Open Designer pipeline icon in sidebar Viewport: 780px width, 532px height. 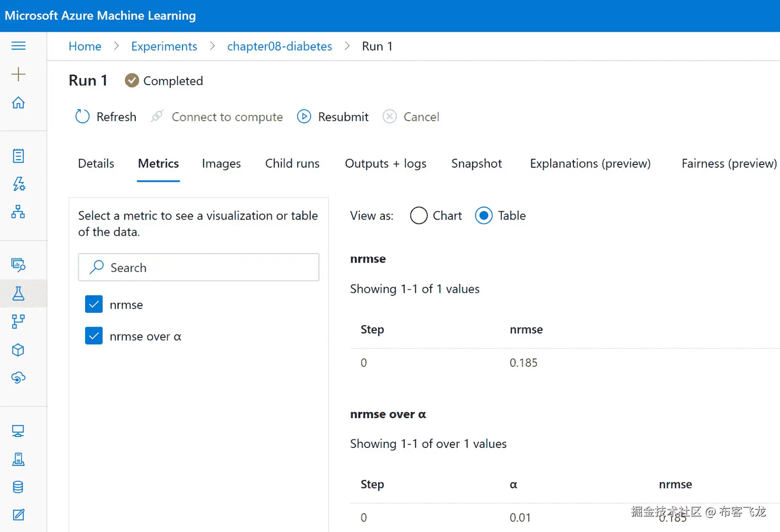[x=18, y=212]
